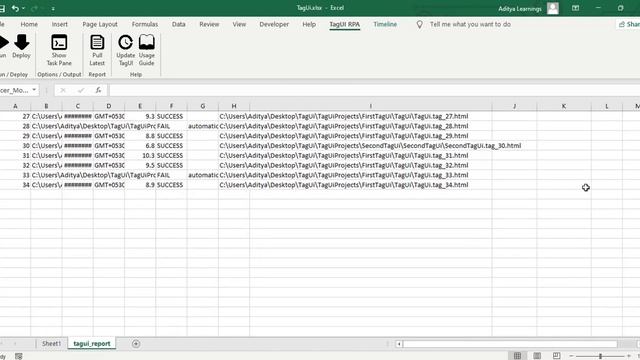Select the tagui_report sheet tab

point(92,344)
